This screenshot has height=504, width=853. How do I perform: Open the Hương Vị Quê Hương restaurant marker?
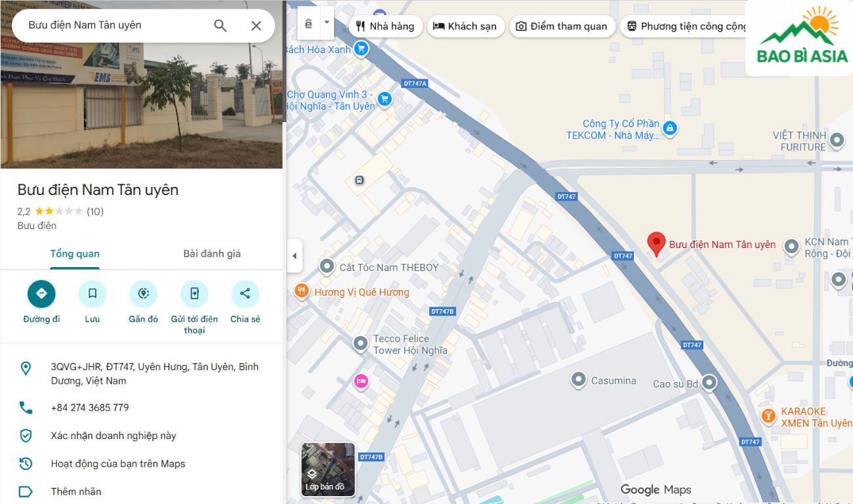[x=301, y=291]
